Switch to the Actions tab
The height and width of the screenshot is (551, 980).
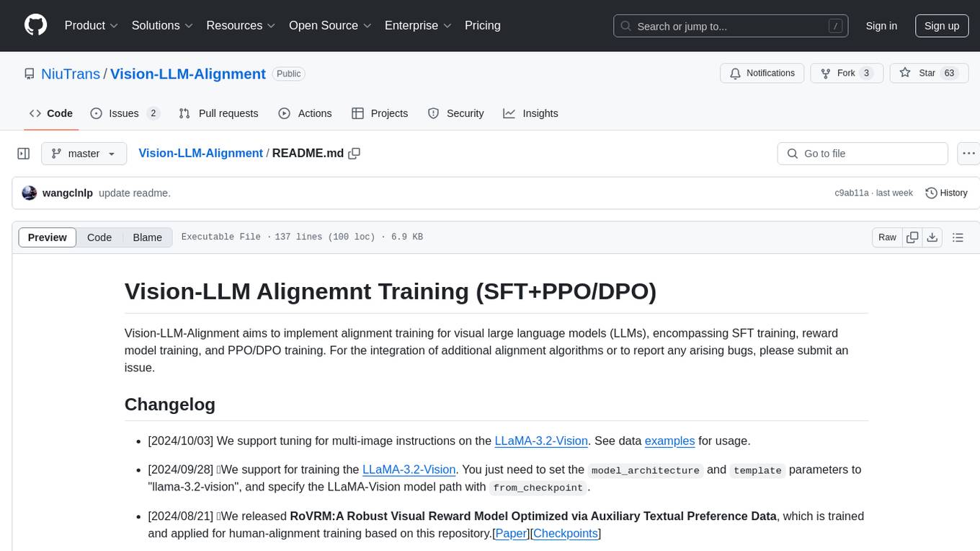(x=305, y=113)
